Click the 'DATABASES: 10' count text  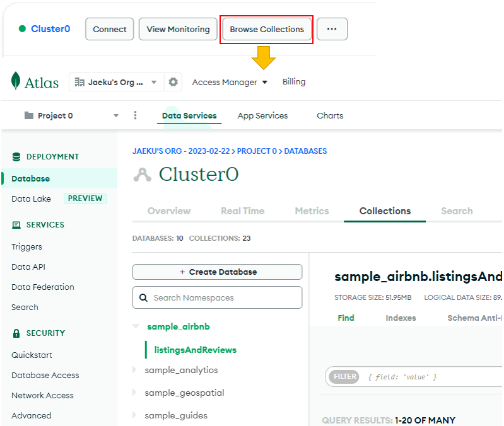(158, 238)
